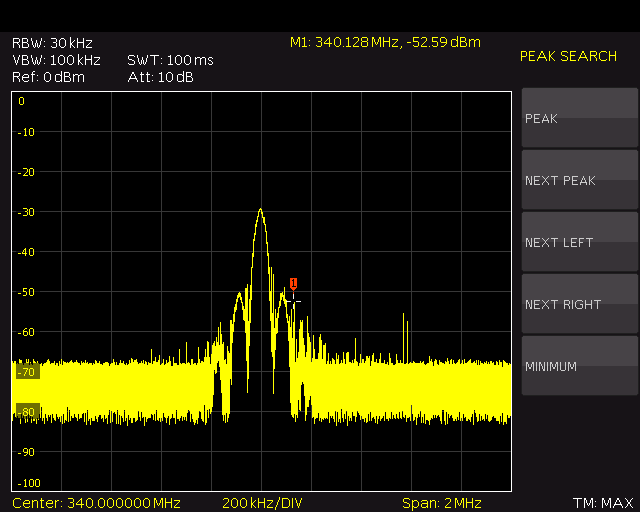This screenshot has width=640, height=512.
Task: Click the -30 y-axis label
Action: point(26,212)
